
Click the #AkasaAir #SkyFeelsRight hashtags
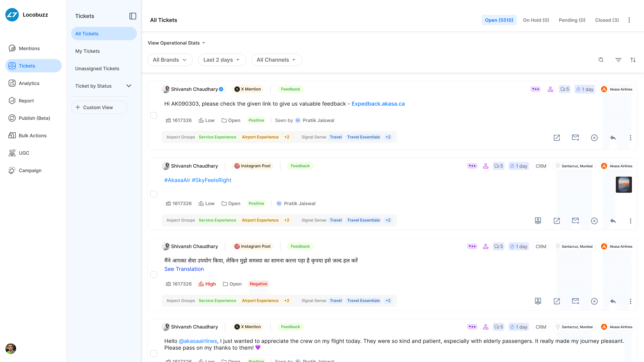(198, 180)
